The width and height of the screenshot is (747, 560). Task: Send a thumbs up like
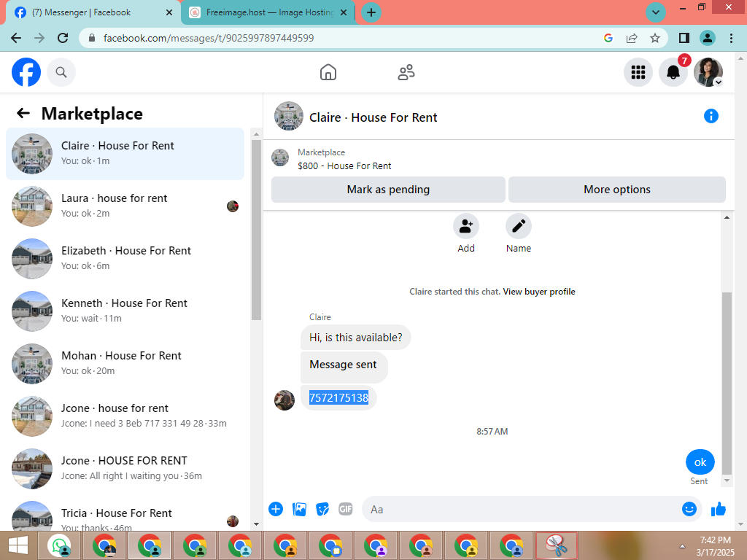(718, 509)
